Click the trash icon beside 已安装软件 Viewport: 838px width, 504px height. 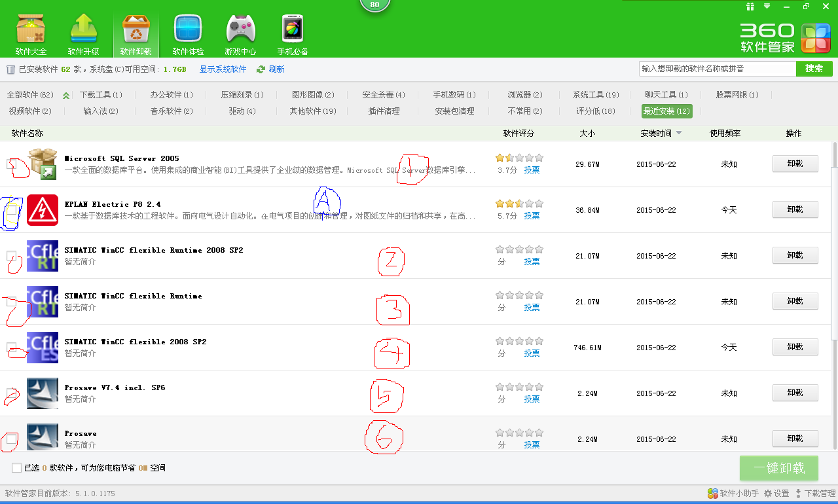tap(10, 69)
